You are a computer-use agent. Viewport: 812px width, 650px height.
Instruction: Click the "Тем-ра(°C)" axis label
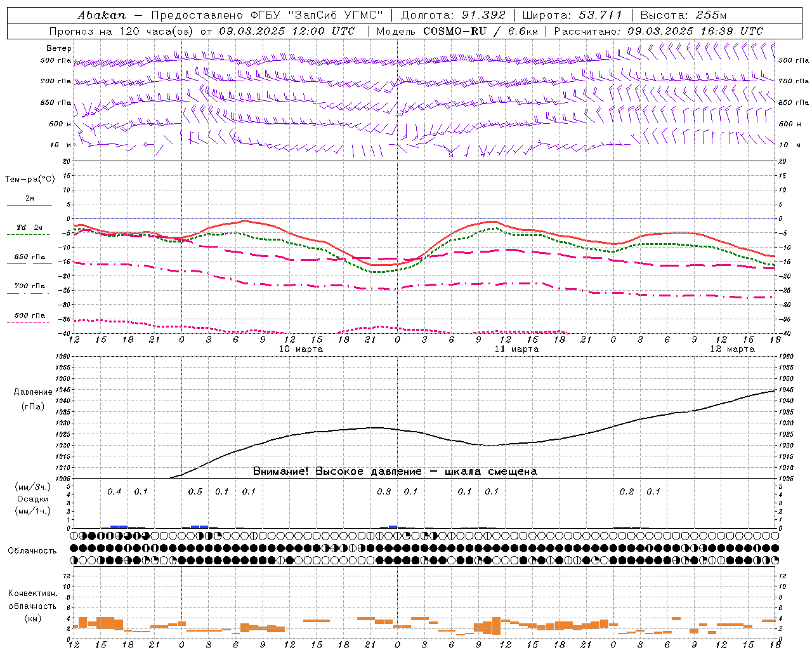coord(30,180)
